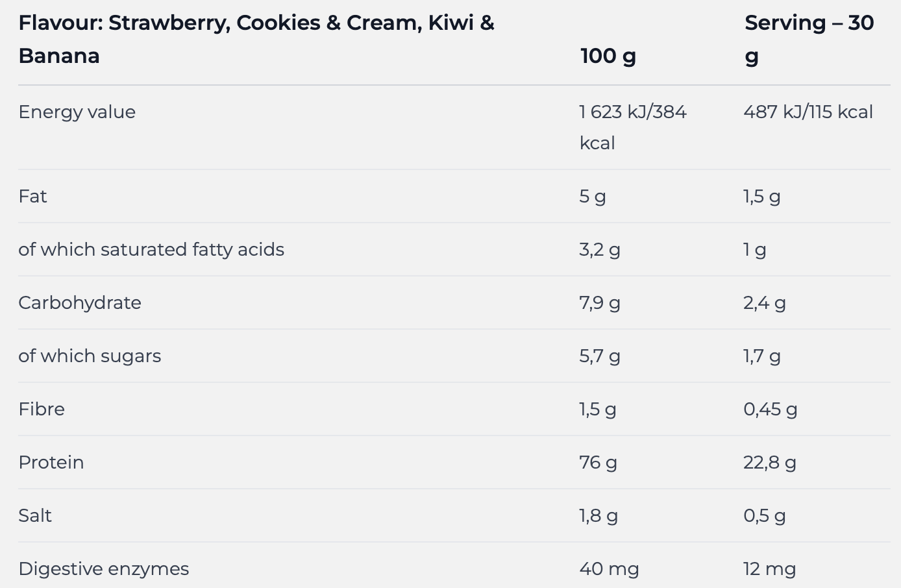Image resolution: width=901 pixels, height=588 pixels.
Task: Select the Carbohydrate row label
Action: click(80, 302)
